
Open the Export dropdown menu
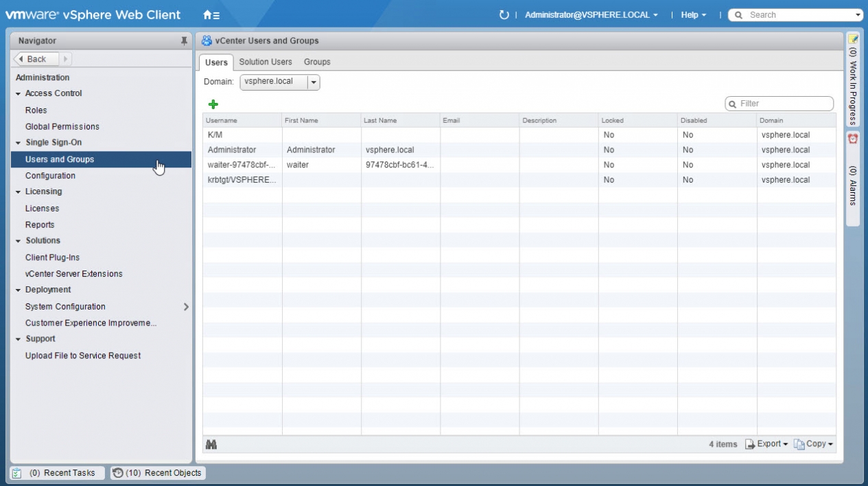767,444
